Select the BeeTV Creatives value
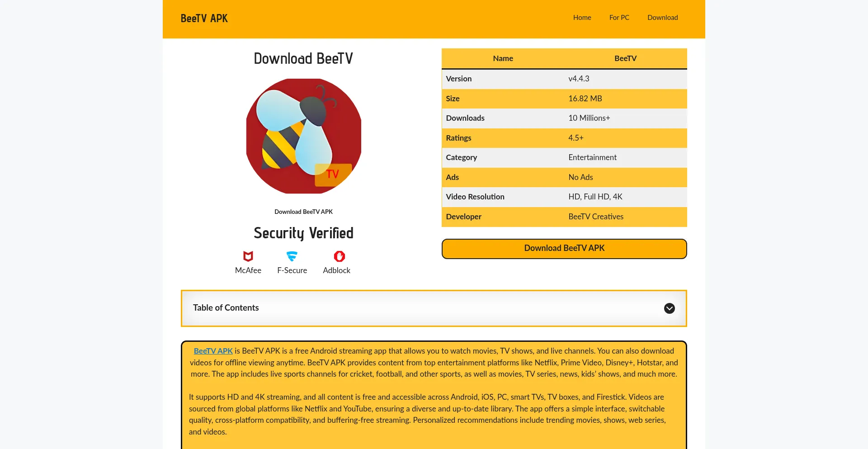This screenshot has width=868, height=449. tap(596, 217)
